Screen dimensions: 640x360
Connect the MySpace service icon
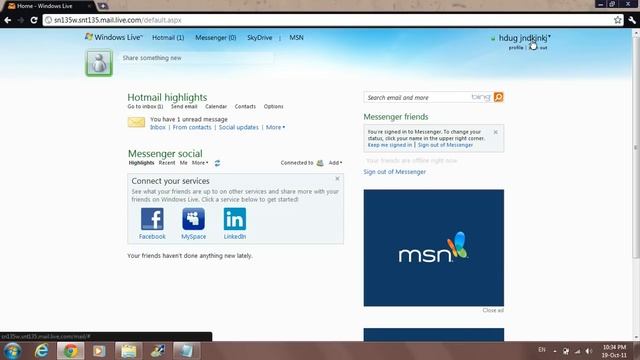click(193, 219)
